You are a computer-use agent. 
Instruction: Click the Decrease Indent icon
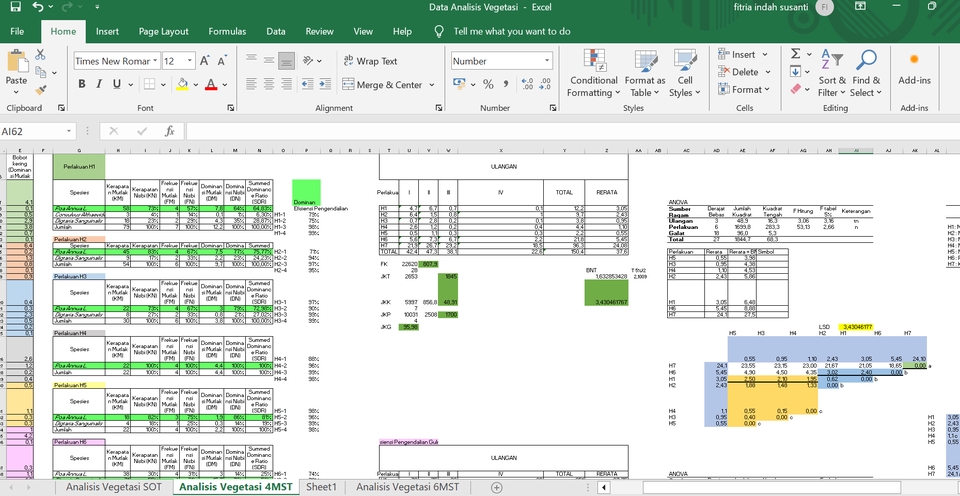click(x=307, y=85)
